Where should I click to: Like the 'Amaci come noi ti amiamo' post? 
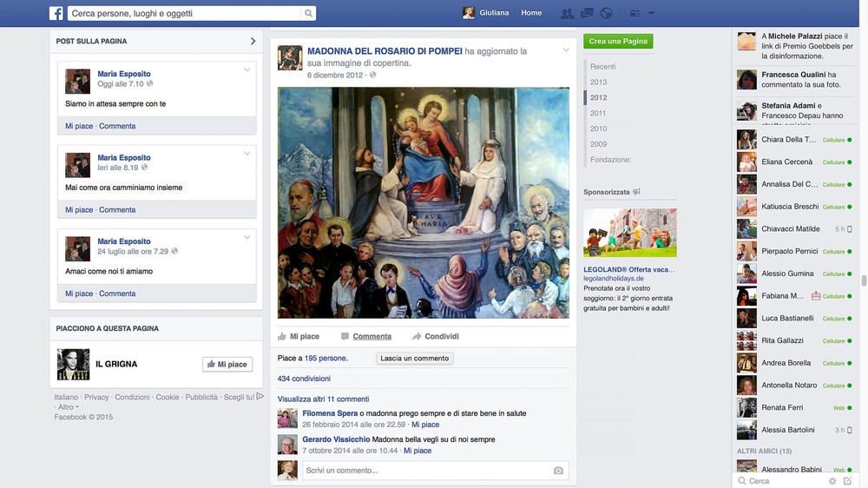tap(79, 293)
